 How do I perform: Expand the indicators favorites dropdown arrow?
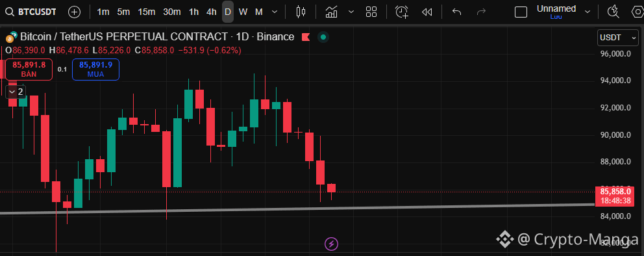(351, 12)
